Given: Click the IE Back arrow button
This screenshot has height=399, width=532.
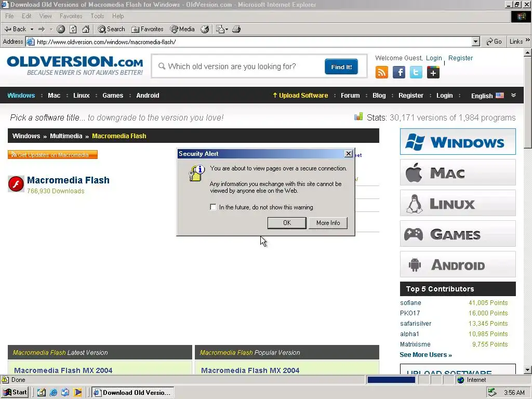Looking at the screenshot, I should pos(15,29).
